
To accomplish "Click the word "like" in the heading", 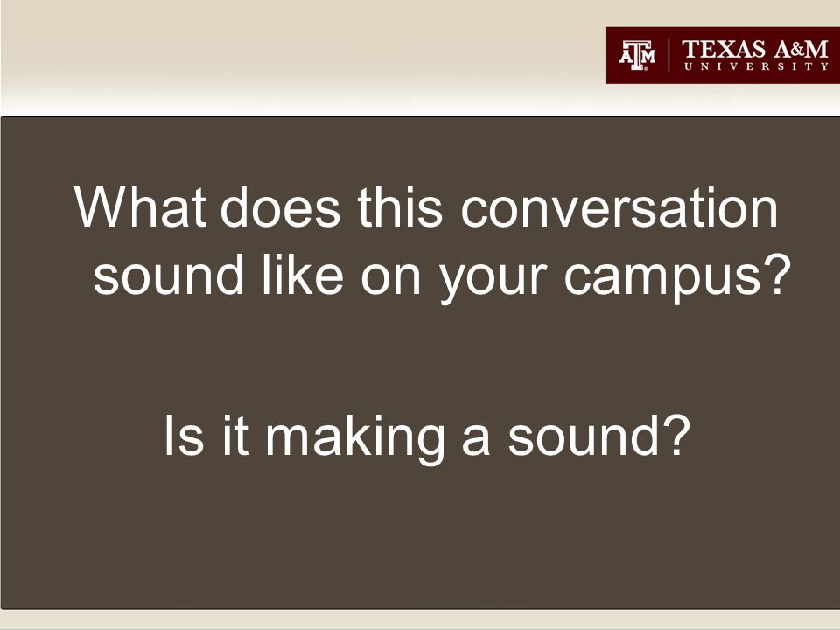I will click(x=302, y=274).
